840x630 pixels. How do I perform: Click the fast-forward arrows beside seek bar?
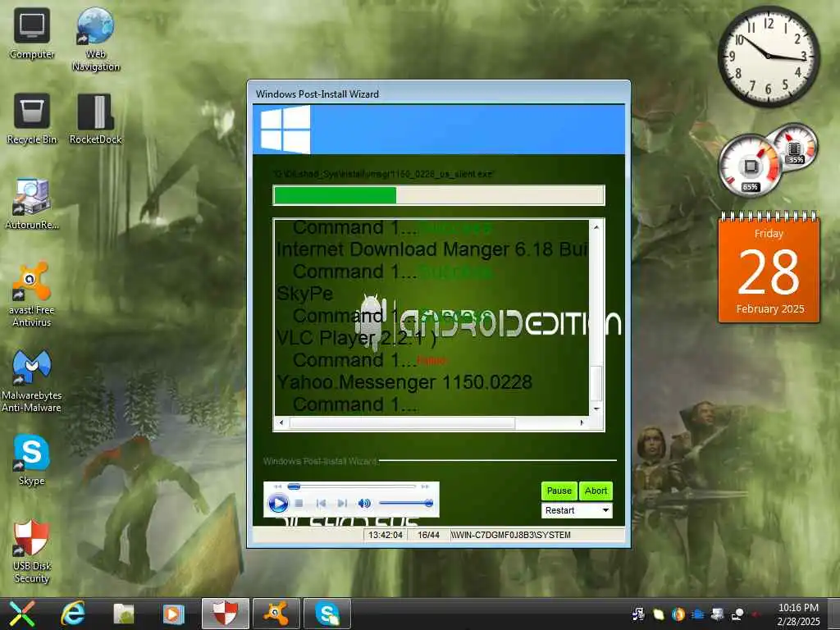tap(425, 486)
